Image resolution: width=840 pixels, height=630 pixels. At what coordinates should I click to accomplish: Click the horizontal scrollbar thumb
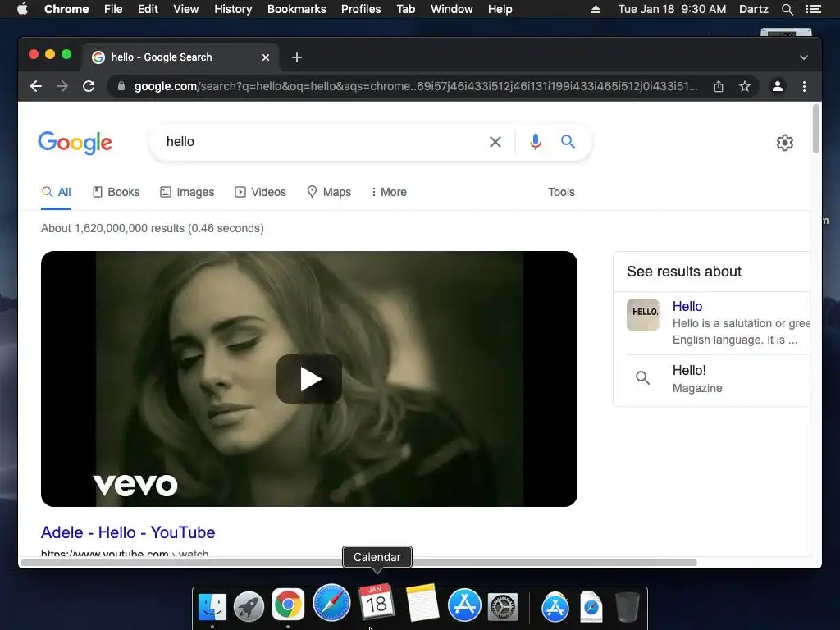click(x=359, y=563)
